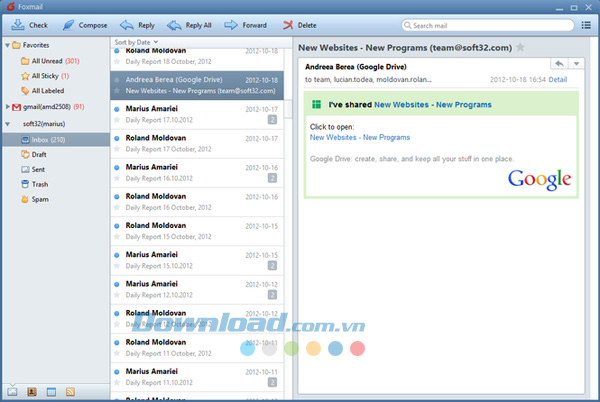This screenshot has width=600, height=402.
Task: Open more actions dropdown next to reply arrow
Action: (576, 63)
